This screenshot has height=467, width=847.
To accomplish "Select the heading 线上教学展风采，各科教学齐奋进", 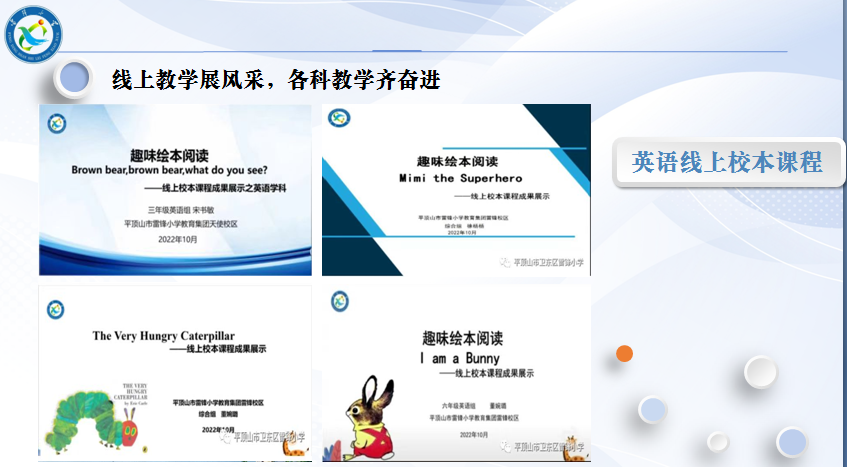I will [275, 79].
